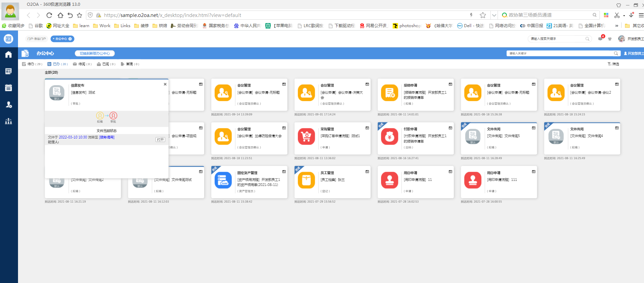Image resolution: width=644 pixels, height=283 pixels.
Task: Click the O2OA logo icon in the sidebar
Action: tap(8, 39)
